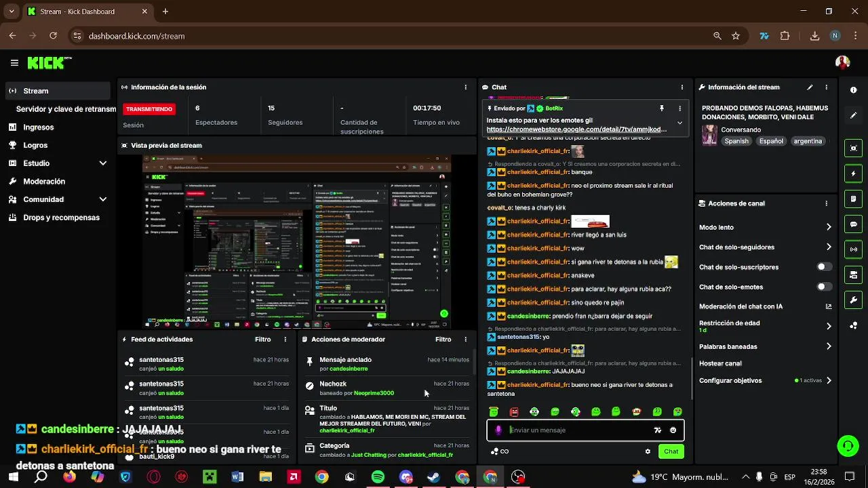
Task: Open the Moderación del chat con IA external link
Action: [828, 306]
